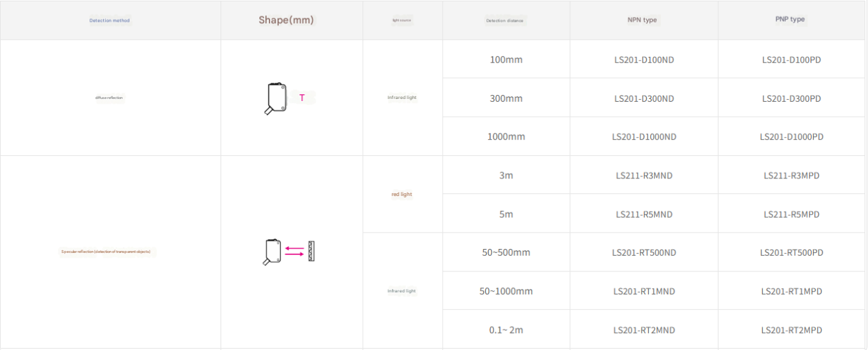This screenshot has width=868, height=350.
Task: Click the Detection method column header
Action: coord(109,20)
